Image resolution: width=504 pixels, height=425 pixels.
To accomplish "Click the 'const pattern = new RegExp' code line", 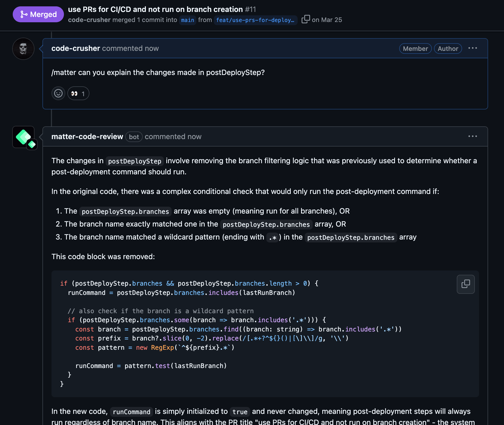I will [155, 347].
